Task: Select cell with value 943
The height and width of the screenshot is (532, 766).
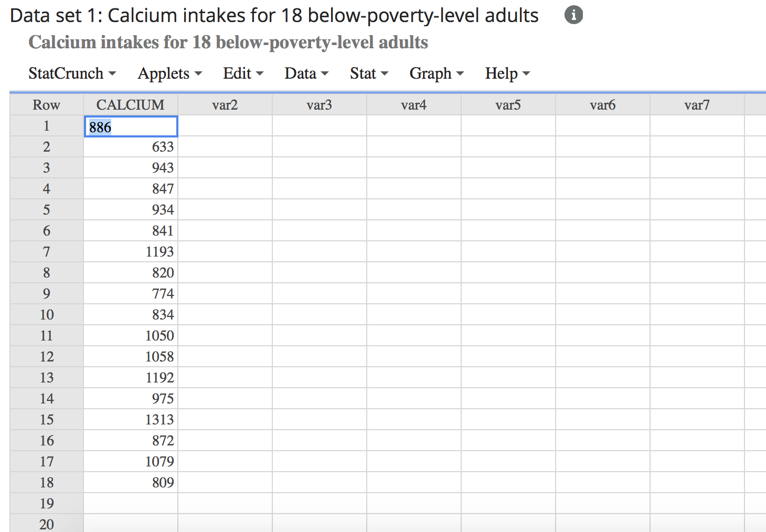Action: coord(131,168)
